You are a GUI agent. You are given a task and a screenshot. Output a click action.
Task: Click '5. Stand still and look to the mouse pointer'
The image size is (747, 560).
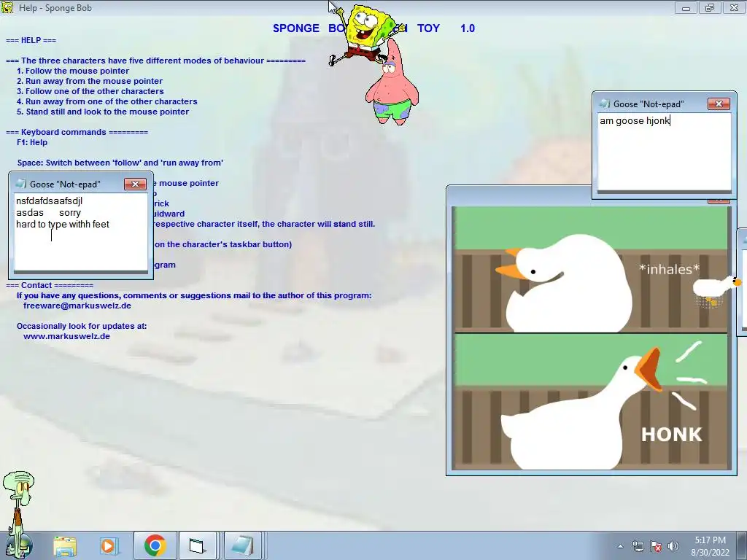pyautogui.click(x=103, y=112)
